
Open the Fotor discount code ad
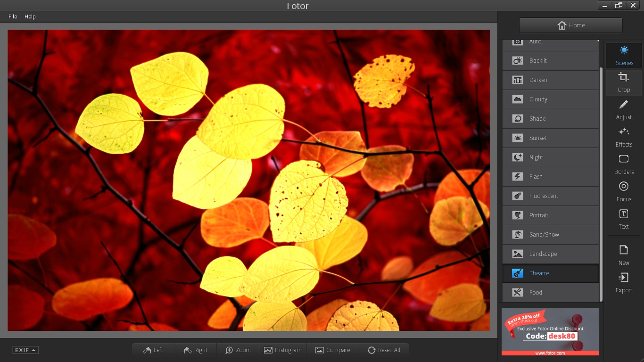550,332
